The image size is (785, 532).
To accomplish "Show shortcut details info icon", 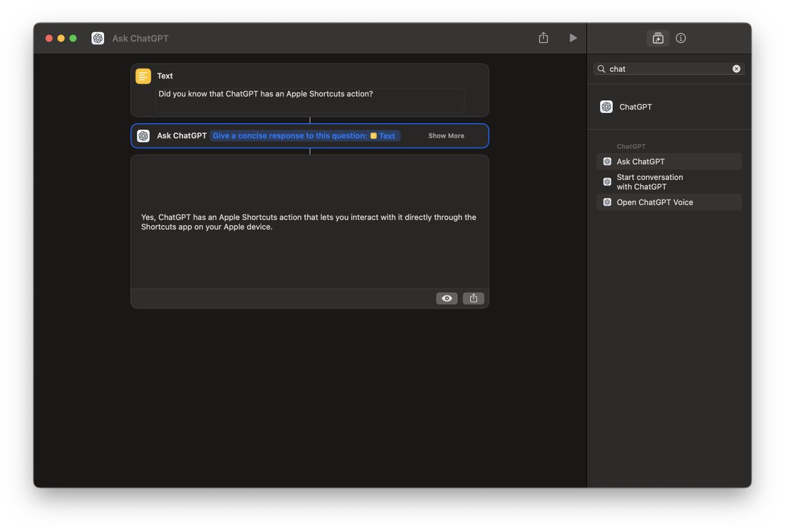I will point(680,38).
